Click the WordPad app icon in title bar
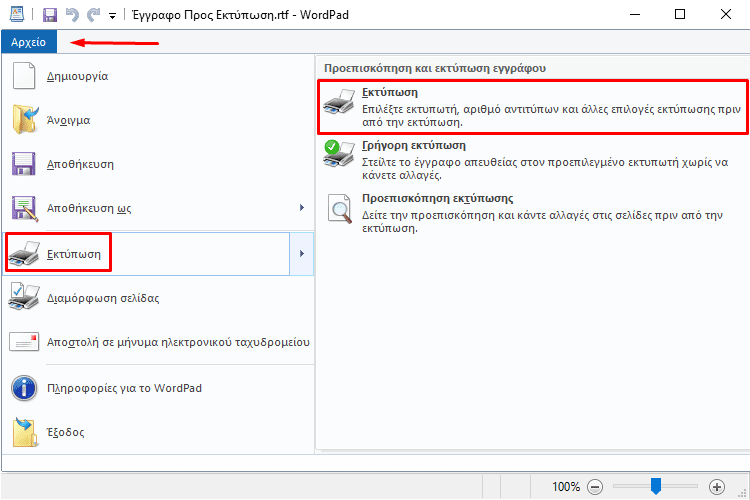Screen dimensions: 750x500 (x=17, y=14)
